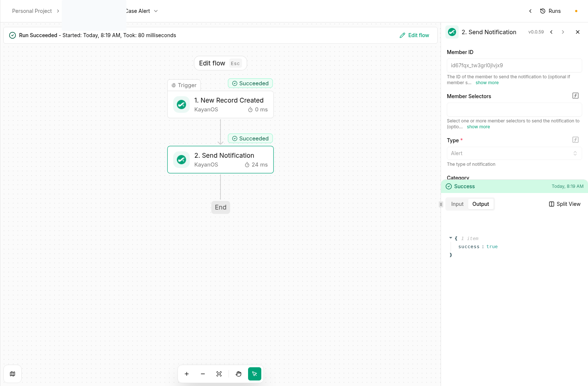Click the Trigger label tab
The height and width of the screenshot is (386, 588).
(184, 85)
